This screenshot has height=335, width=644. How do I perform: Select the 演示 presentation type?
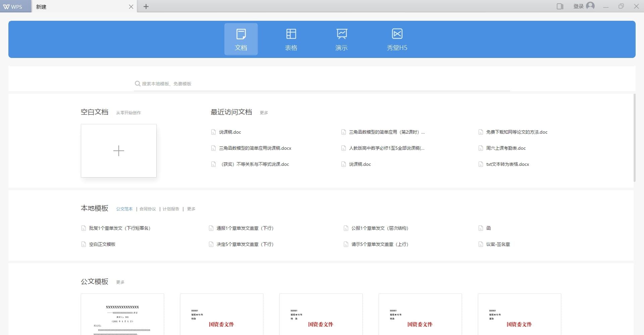[x=341, y=39]
